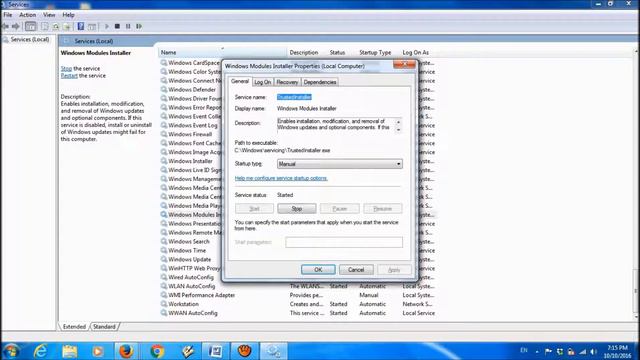The image size is (640, 360).
Task: Click Restart the service link
Action: (x=69, y=76)
